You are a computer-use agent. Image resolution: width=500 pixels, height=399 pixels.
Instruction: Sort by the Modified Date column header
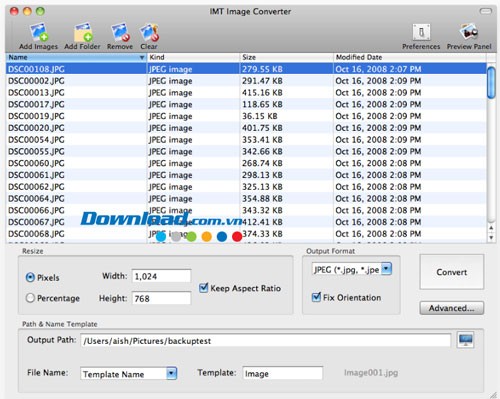[x=410, y=57]
